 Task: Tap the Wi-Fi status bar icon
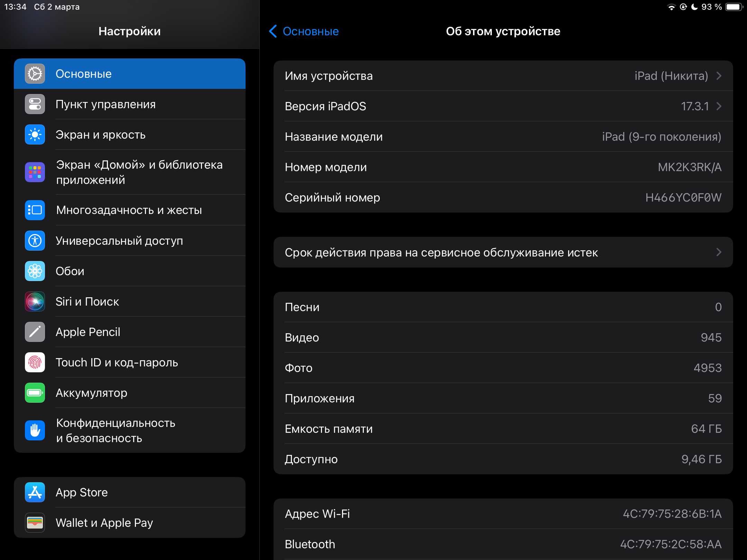coord(671,7)
